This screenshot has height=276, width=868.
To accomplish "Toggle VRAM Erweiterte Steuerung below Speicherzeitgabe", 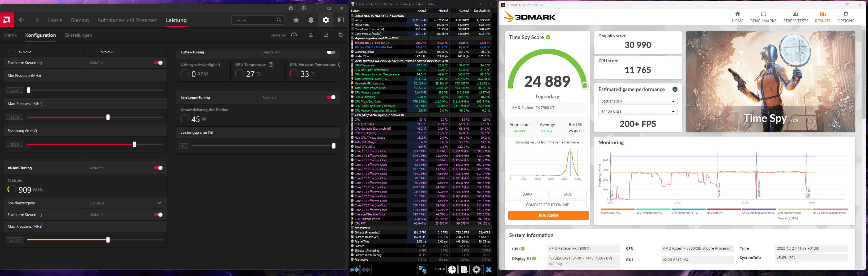I will click(x=158, y=215).
